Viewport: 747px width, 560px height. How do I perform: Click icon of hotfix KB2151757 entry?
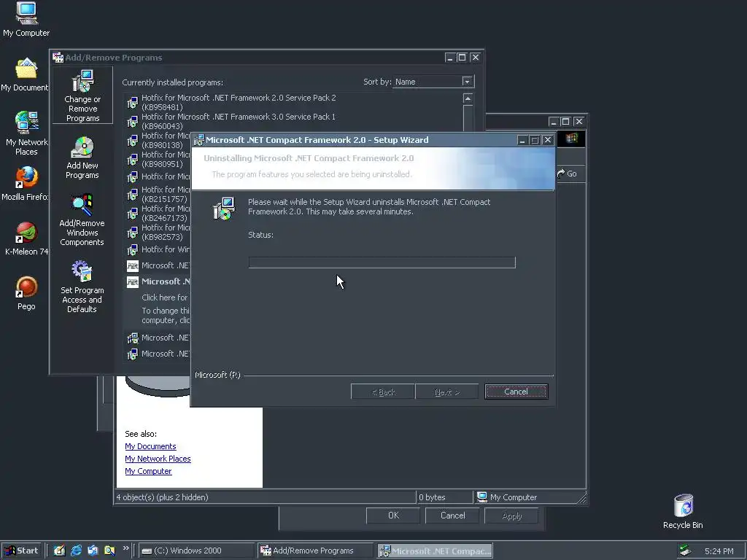pyautogui.click(x=133, y=195)
